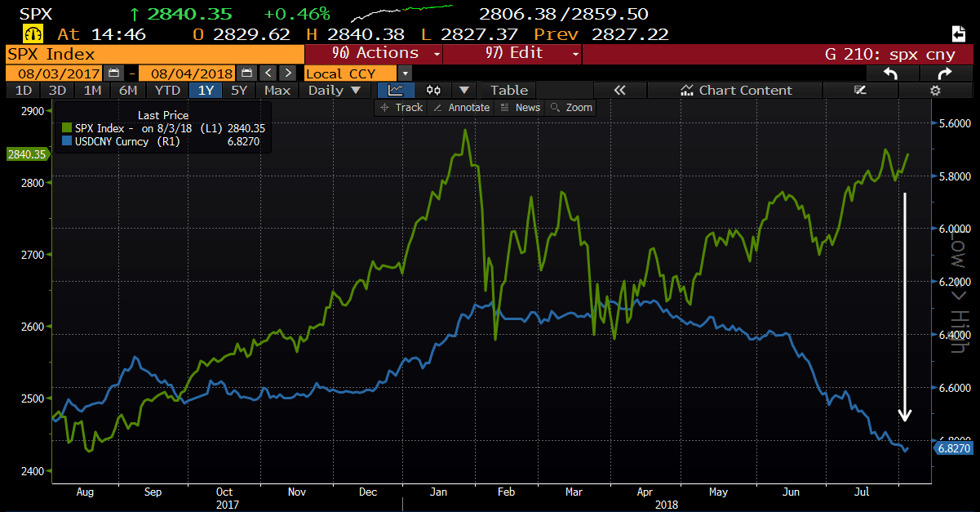Viewport: 980px width, 512px height.
Task: Click the redo arrow button
Action: (x=945, y=73)
